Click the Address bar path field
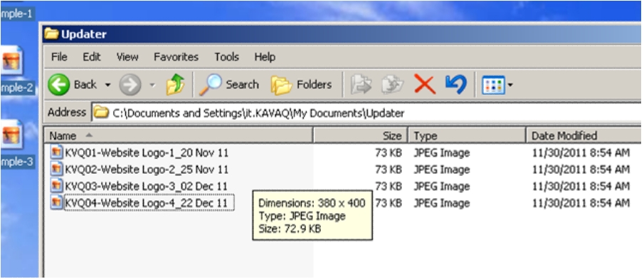Viewport: 644px width, 280px height. coord(366,113)
